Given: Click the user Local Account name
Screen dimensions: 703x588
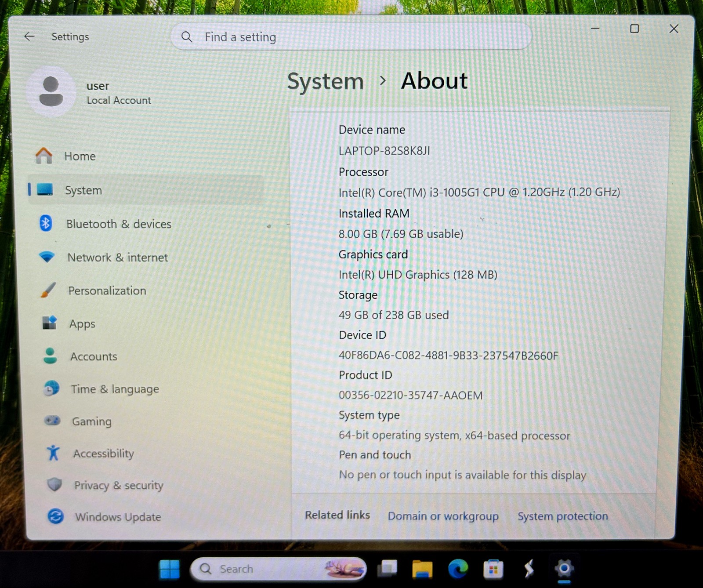Looking at the screenshot, I should 119,92.
